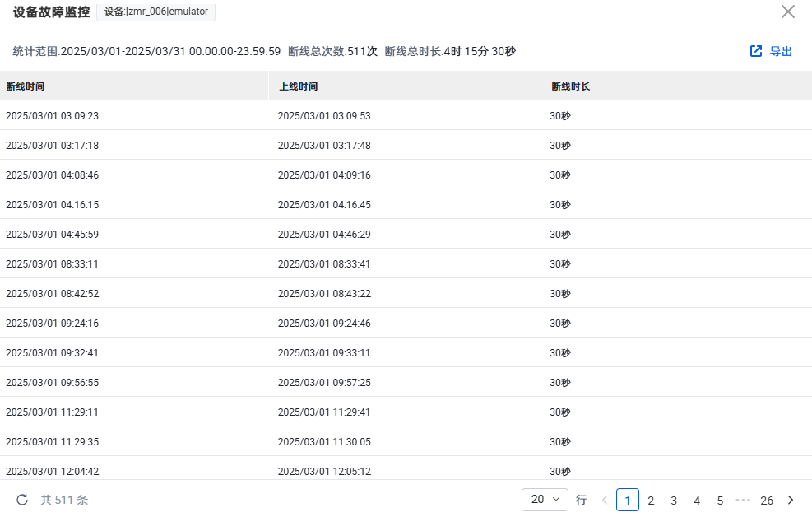Click the 断线时间 column header
This screenshot has height=517, width=812.
click(26, 86)
